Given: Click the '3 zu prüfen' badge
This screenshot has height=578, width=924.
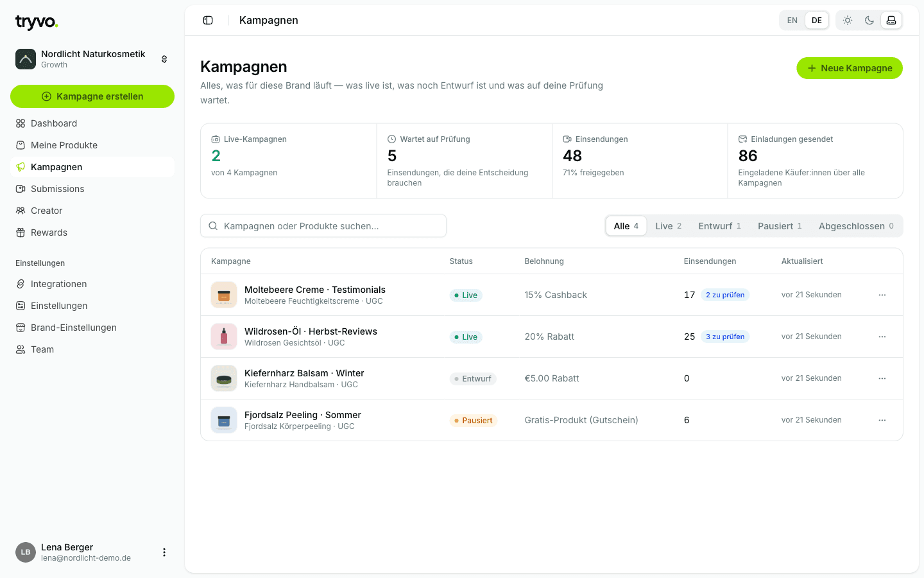Looking at the screenshot, I should coord(725,337).
